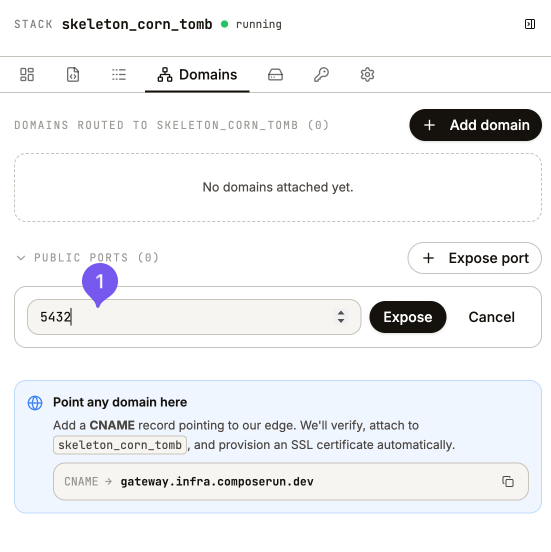Click the gateway.infra.composerun.dev CNAME box
This screenshot has width=551, height=552.
[291, 481]
